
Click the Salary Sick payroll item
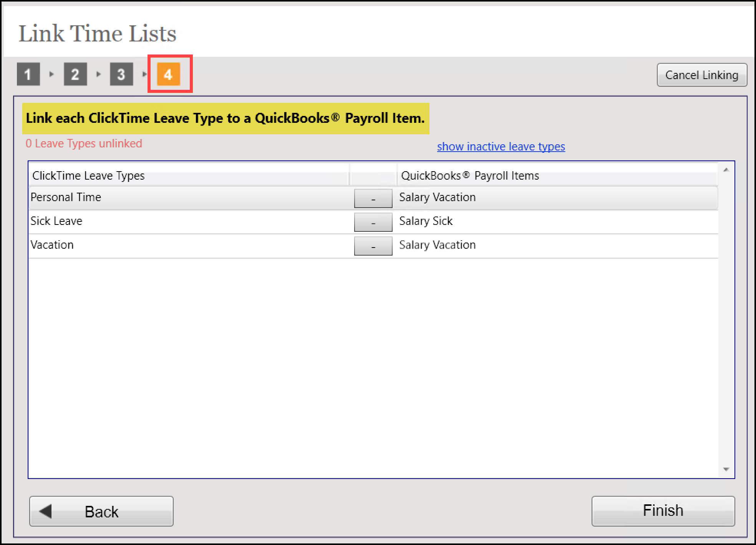click(426, 221)
